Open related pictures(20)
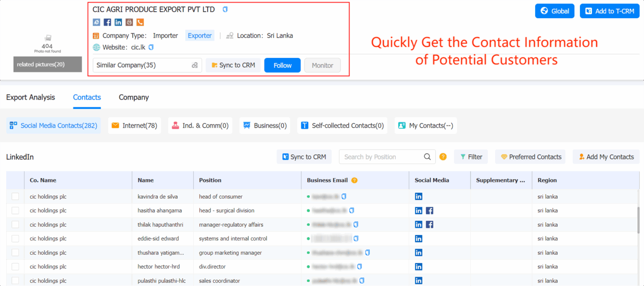Screen dimensions: 644x286 [47, 64]
